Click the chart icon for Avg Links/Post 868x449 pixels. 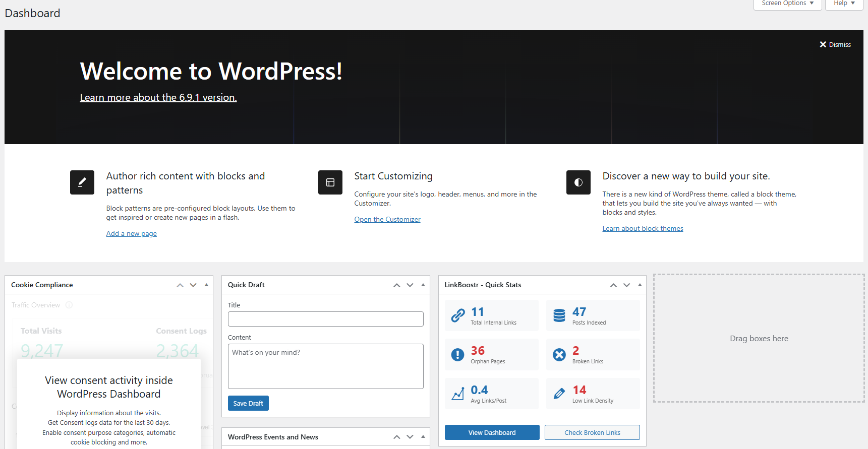pos(457,394)
